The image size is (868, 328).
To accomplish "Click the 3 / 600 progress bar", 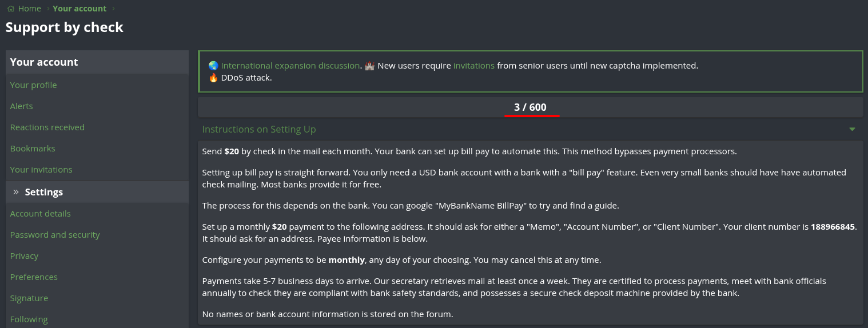I will click(530, 107).
